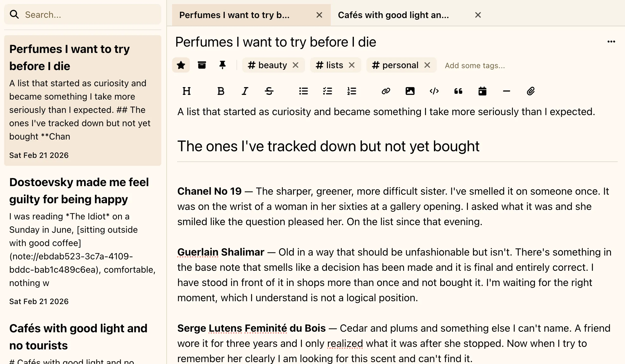Insert a checklist
This screenshot has height=364, width=625.
tap(327, 91)
